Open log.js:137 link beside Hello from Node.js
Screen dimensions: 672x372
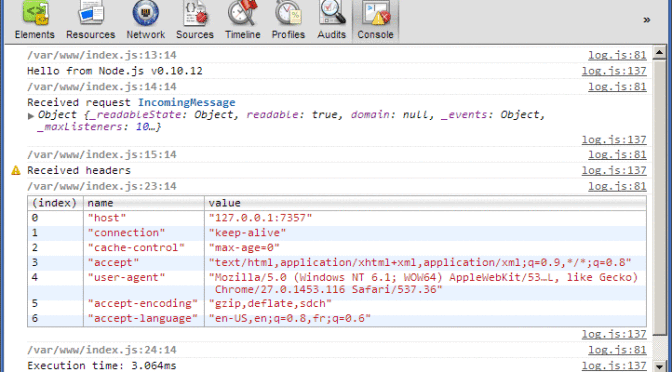pyautogui.click(x=614, y=71)
